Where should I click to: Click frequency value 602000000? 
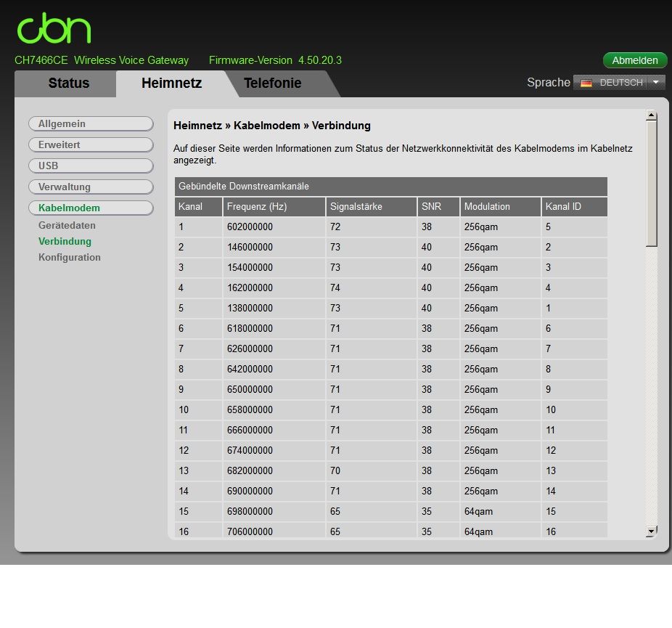250,227
